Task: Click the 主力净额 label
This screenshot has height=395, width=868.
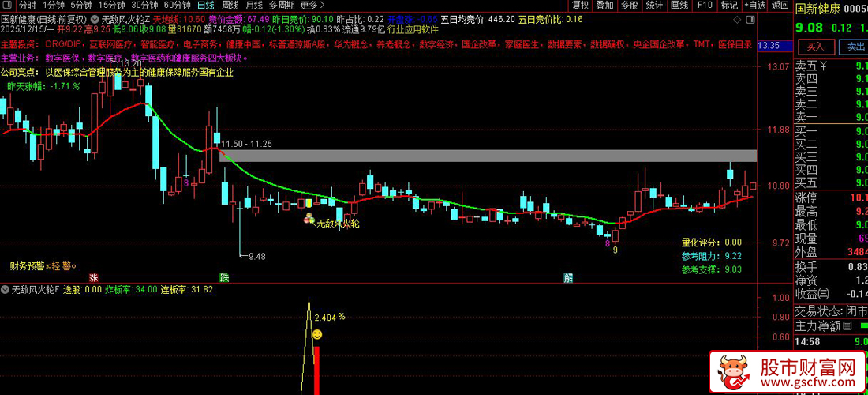Action: (x=817, y=327)
